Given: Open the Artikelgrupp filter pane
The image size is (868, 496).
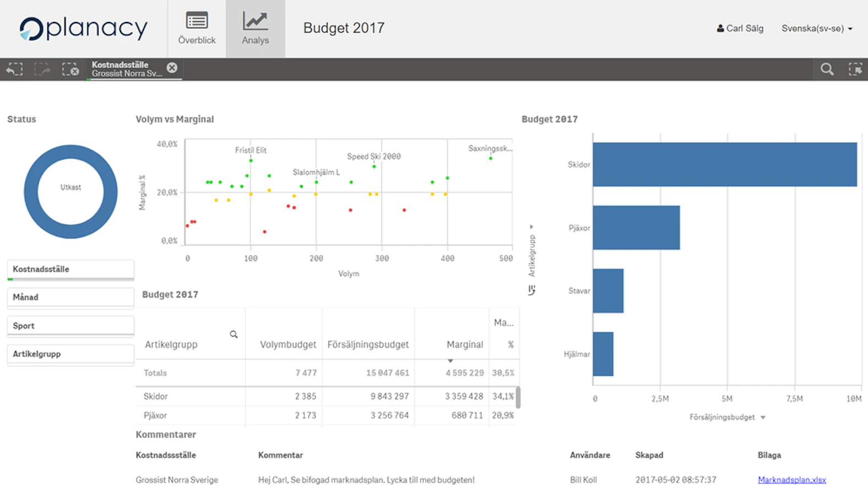Looking at the screenshot, I should [x=70, y=354].
